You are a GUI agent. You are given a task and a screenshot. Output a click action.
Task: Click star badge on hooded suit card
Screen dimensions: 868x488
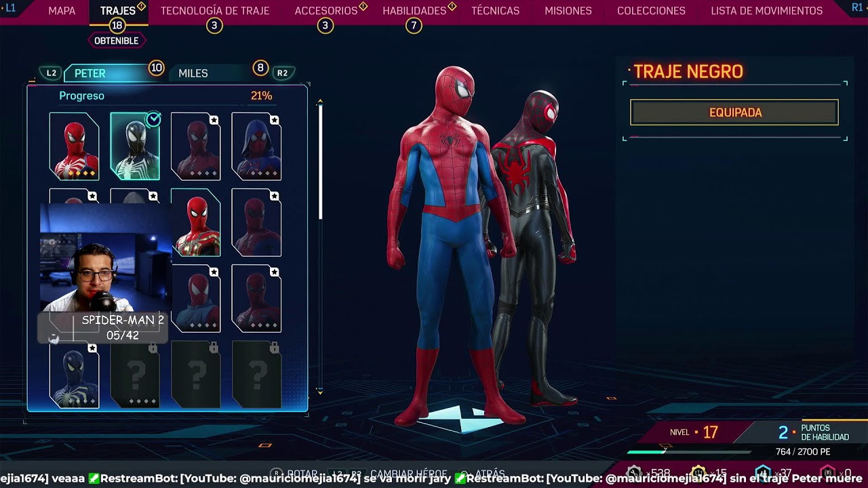274,120
